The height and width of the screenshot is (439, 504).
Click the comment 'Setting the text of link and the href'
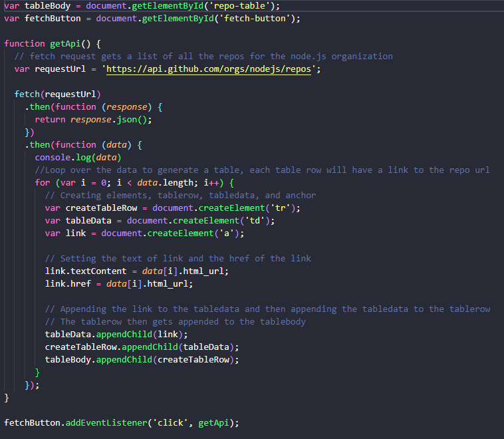pyautogui.click(x=178, y=259)
